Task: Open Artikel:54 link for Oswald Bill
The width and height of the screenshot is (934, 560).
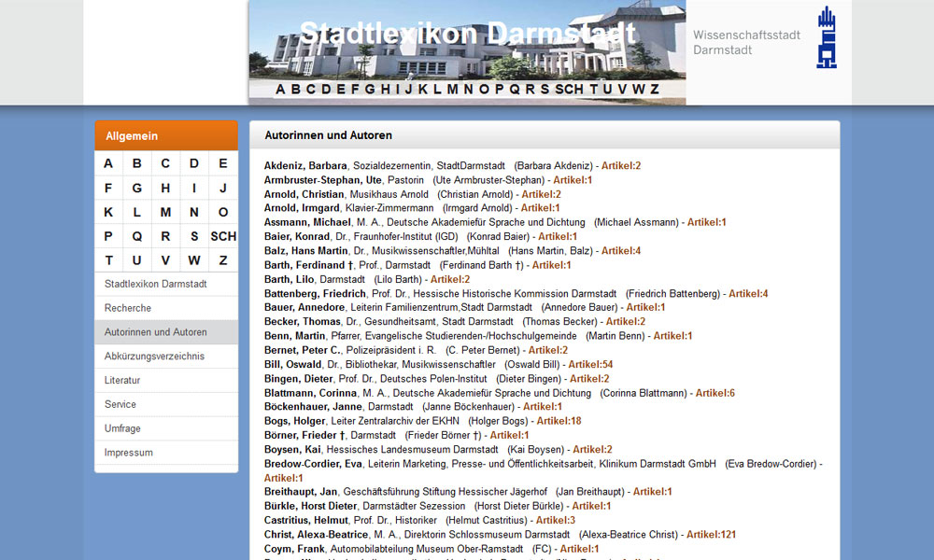Action: click(590, 365)
